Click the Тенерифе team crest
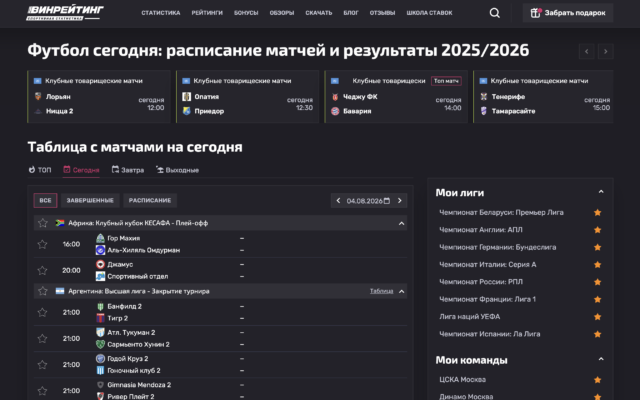Image resolution: width=640 pixels, height=400 pixels. [x=484, y=96]
